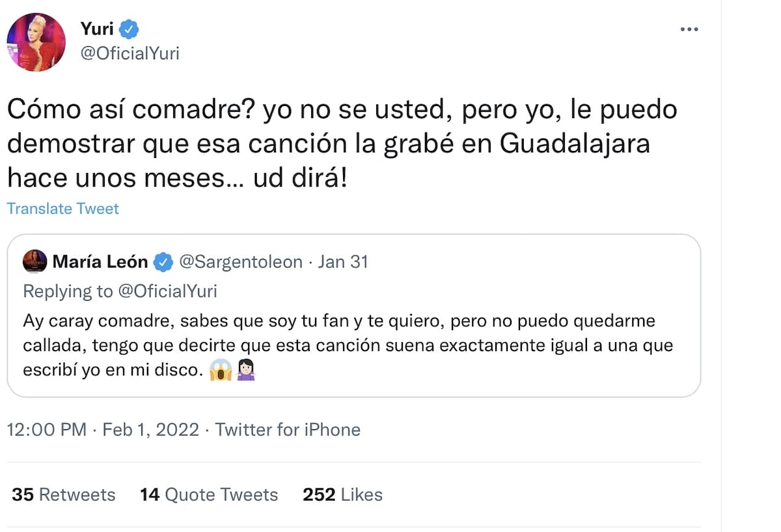Open María León's name in quoted tweet
The height and width of the screenshot is (532, 781).
click(100, 262)
